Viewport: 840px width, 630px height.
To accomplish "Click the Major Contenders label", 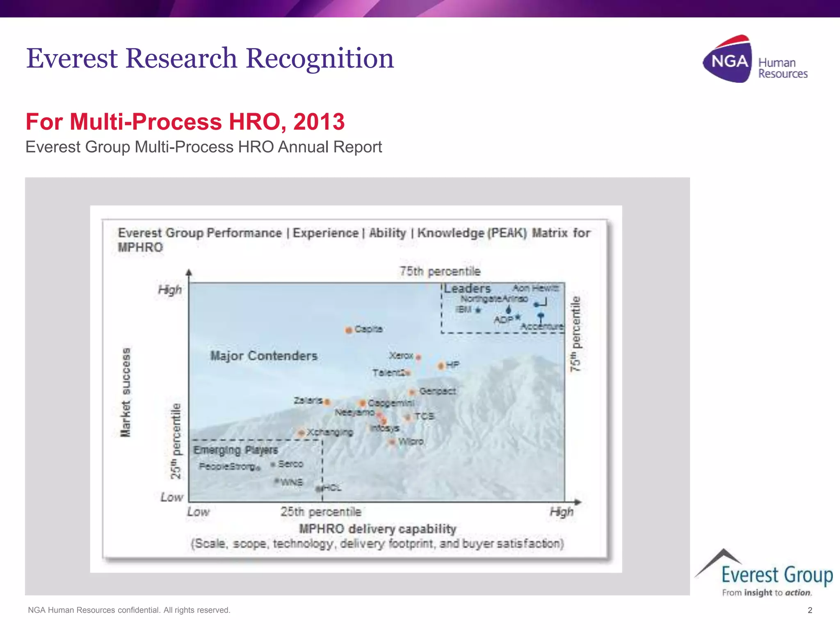I will 264,356.
